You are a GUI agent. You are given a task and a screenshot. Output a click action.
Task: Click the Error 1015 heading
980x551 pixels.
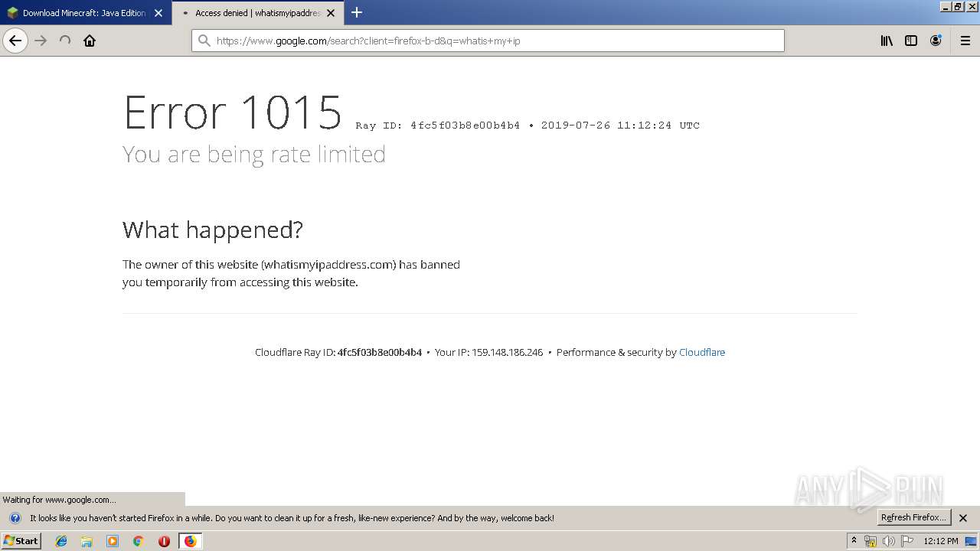pos(233,112)
